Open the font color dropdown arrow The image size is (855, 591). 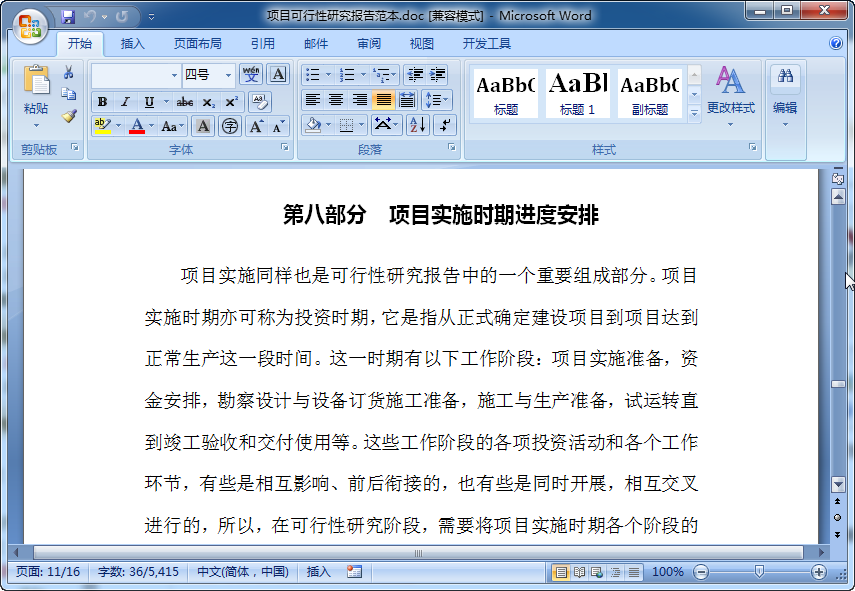coord(152,126)
